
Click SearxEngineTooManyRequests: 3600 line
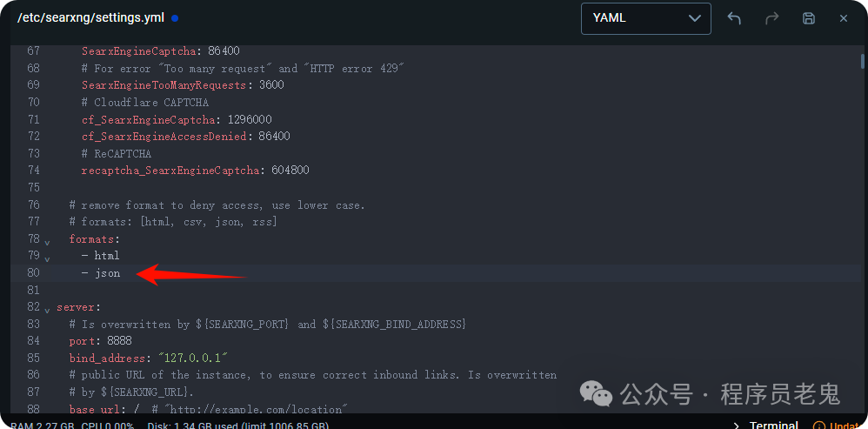pyautogui.click(x=183, y=85)
